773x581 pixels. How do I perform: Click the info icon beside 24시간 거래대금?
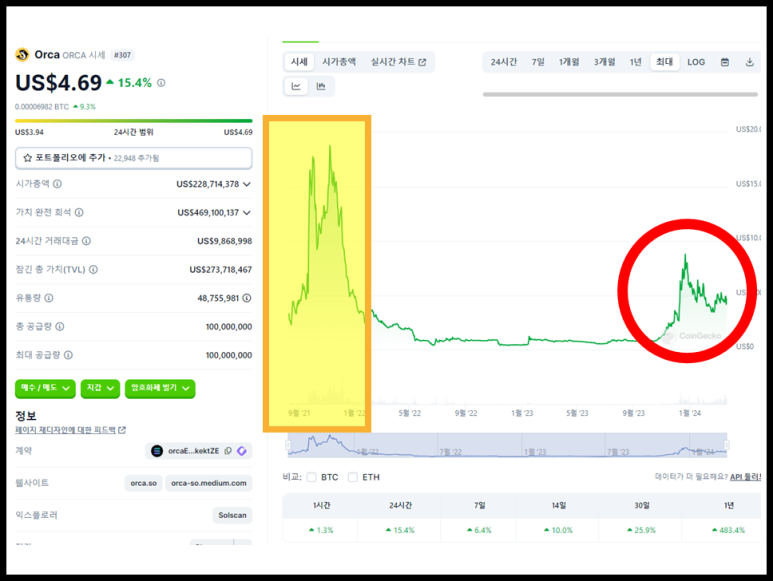[x=86, y=241]
